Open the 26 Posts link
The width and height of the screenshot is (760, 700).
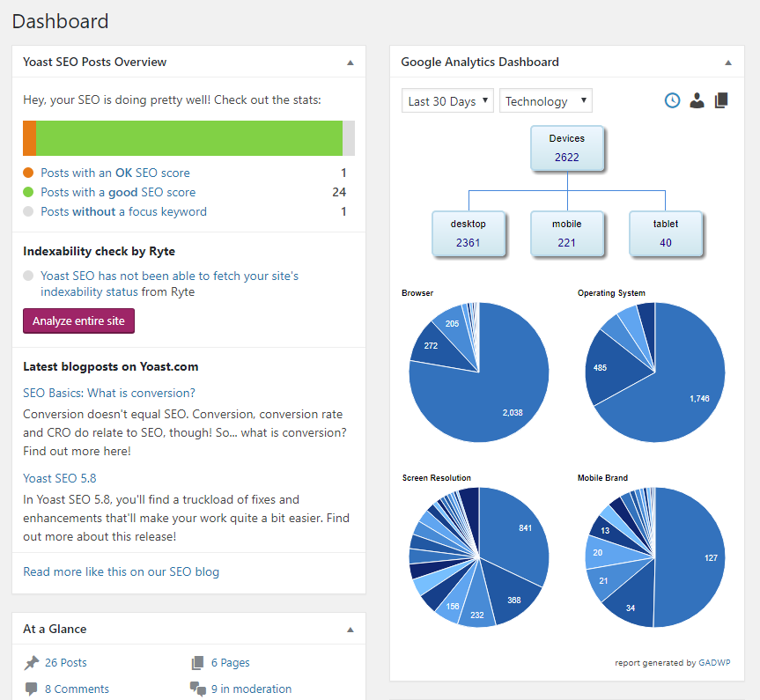tap(66, 663)
